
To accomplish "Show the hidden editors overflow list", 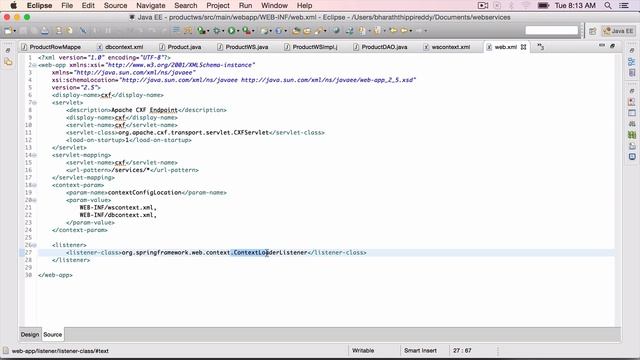I will [540, 47].
